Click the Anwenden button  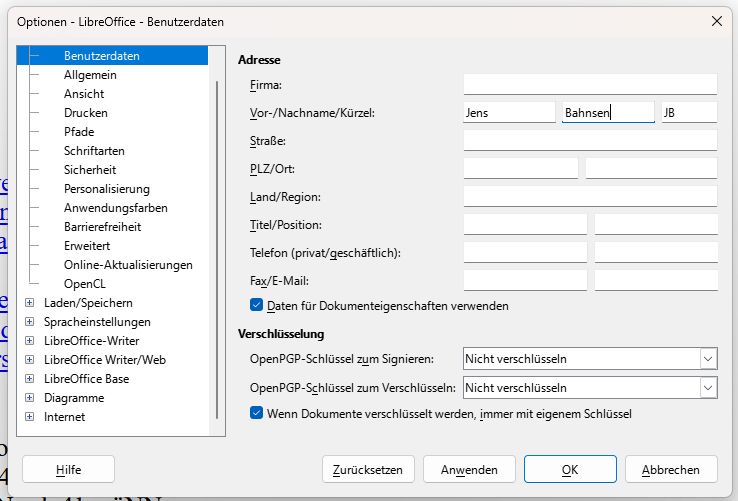point(469,469)
